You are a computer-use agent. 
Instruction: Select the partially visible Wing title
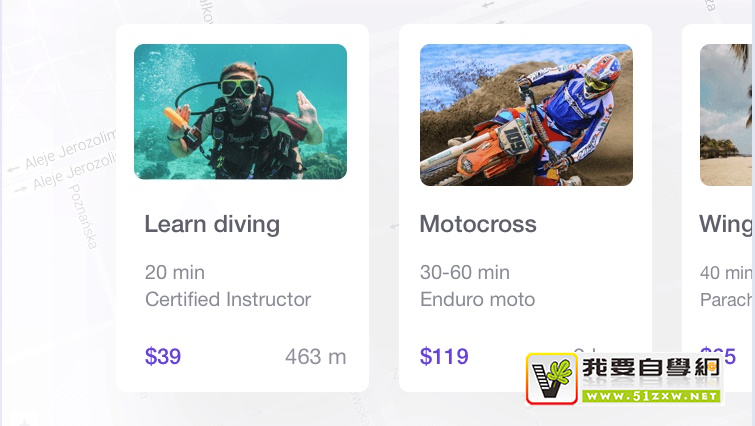pyautogui.click(x=726, y=225)
